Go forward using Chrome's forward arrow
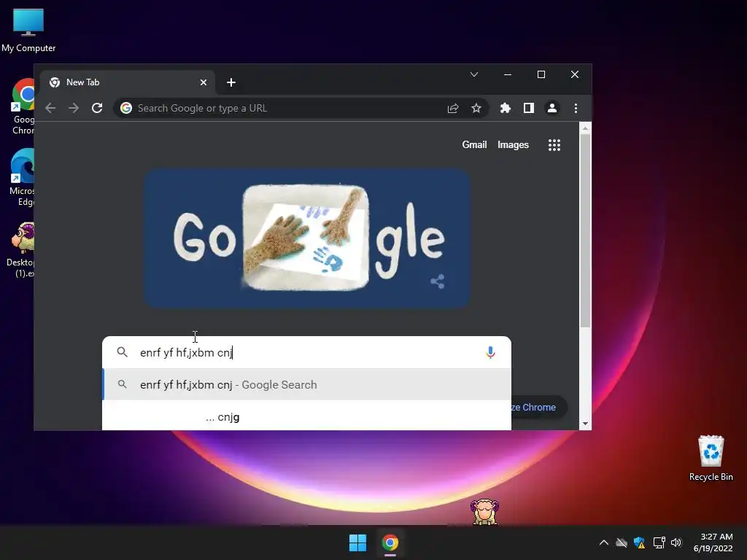The height and width of the screenshot is (560, 747). [x=74, y=108]
